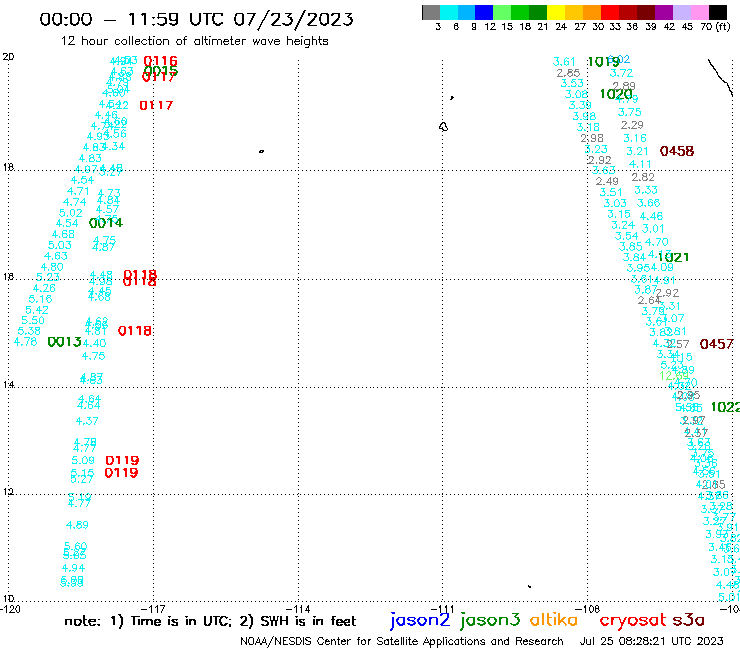Screen dimensions: 740x650
Task: Click the light green 12.69 wave height
Action: tap(674, 376)
